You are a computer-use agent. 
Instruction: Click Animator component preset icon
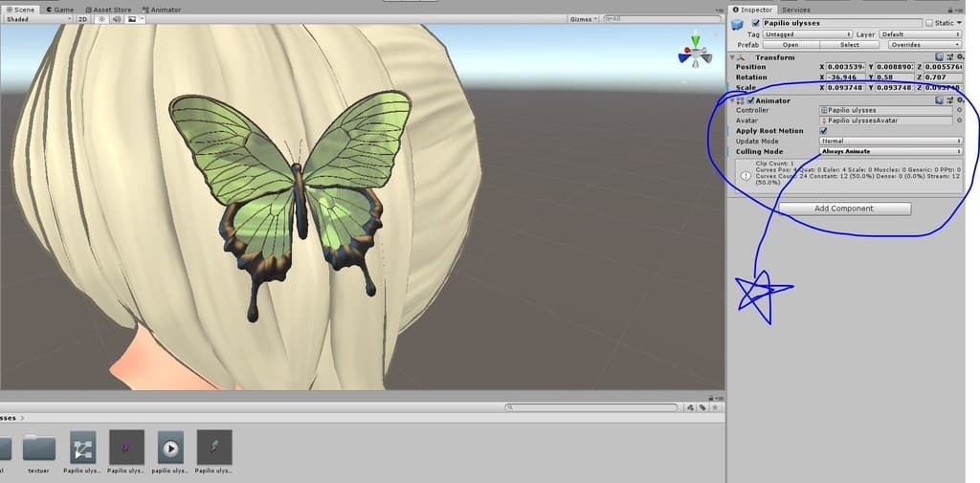point(950,99)
